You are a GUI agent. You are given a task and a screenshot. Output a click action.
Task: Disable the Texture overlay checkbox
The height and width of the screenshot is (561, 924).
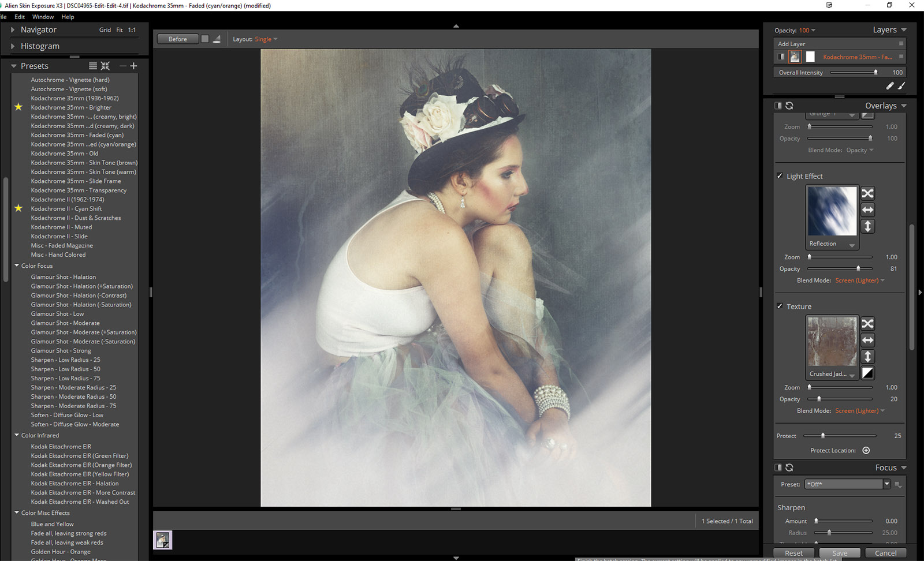[780, 306]
